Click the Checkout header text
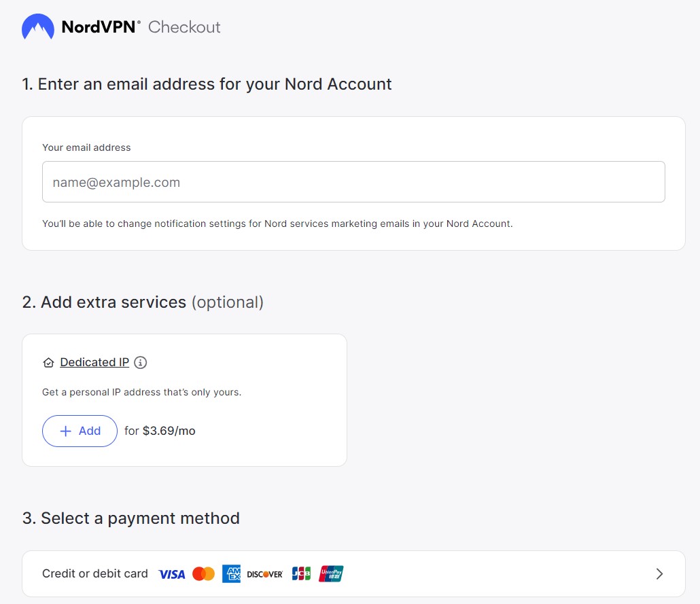This screenshot has width=700, height=604. [x=185, y=27]
